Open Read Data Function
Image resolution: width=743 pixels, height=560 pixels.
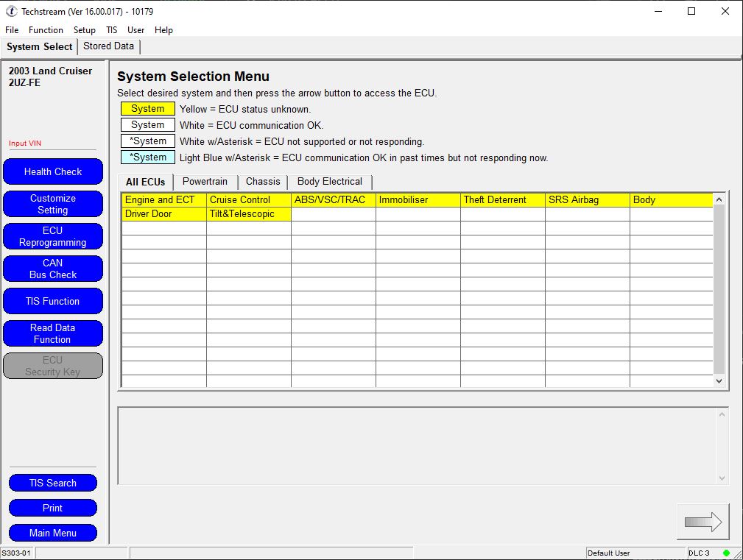click(x=53, y=333)
